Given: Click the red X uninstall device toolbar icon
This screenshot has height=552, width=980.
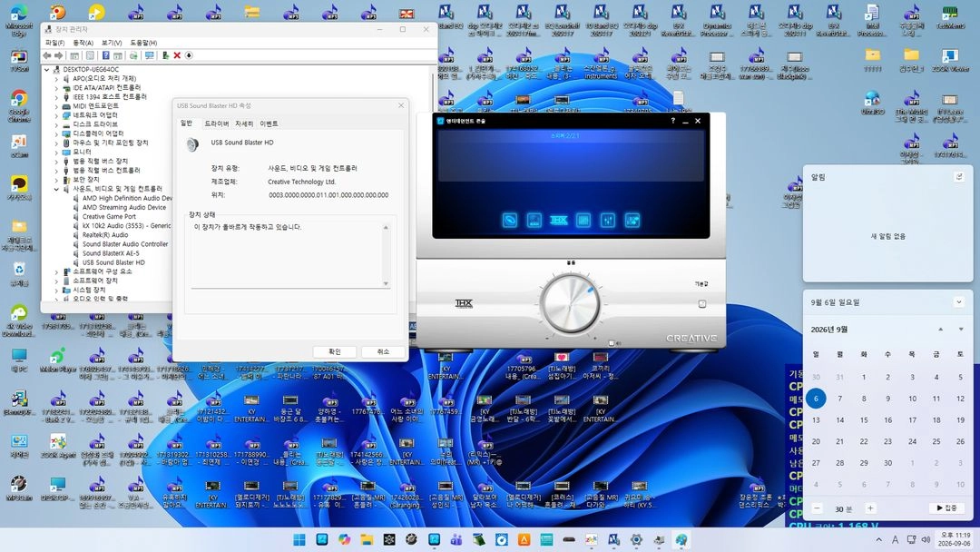Looking at the screenshot, I should click(177, 55).
